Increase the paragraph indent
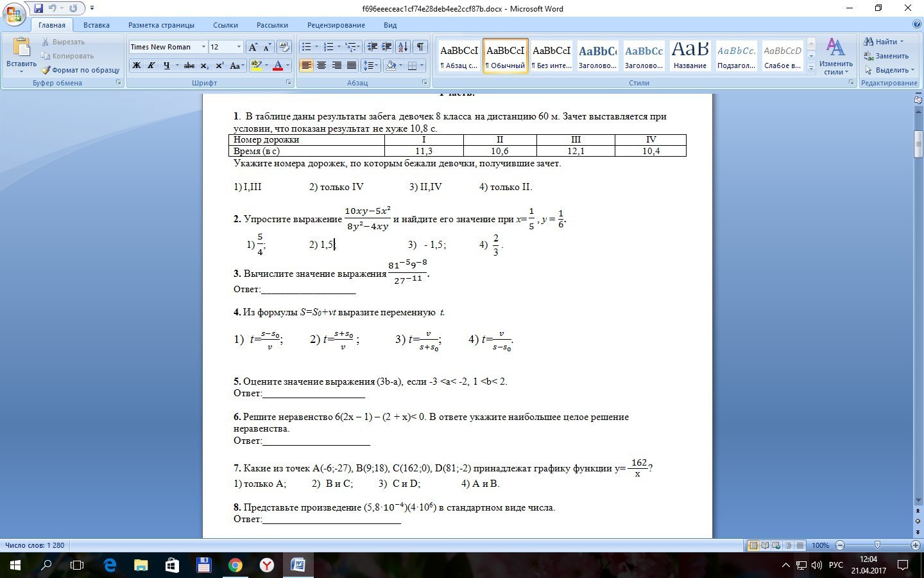The image size is (924, 578). tap(386, 47)
